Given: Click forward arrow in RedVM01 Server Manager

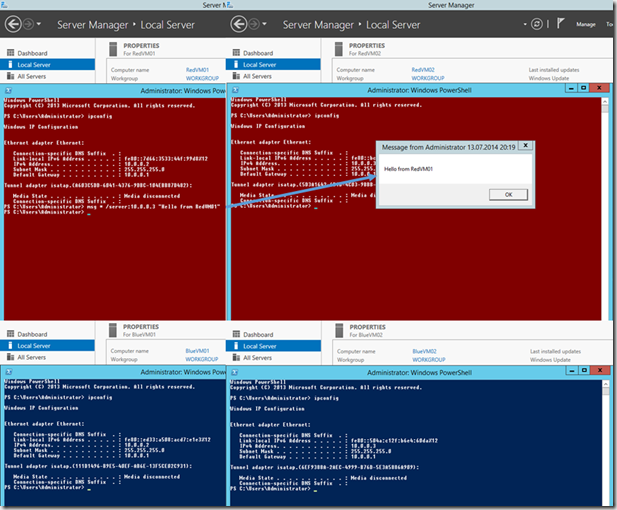Looking at the screenshot, I should pos(28,24).
